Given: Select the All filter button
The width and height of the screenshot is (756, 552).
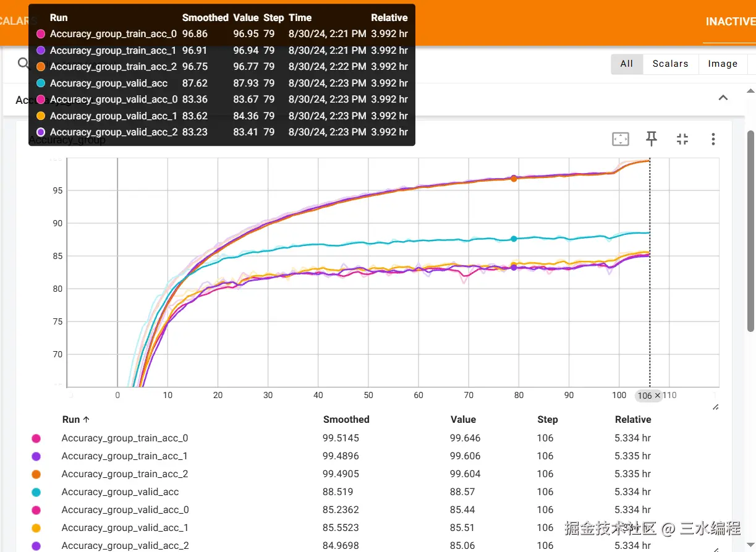Looking at the screenshot, I should pos(627,64).
